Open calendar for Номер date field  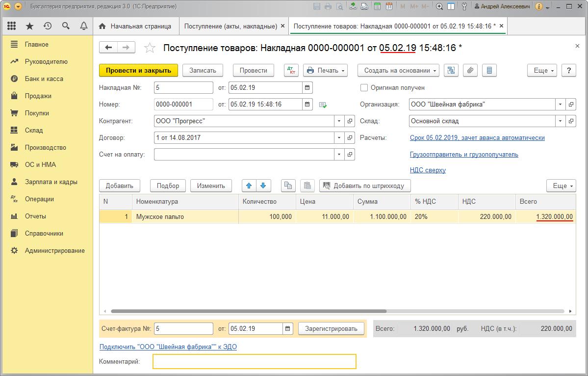(x=307, y=105)
